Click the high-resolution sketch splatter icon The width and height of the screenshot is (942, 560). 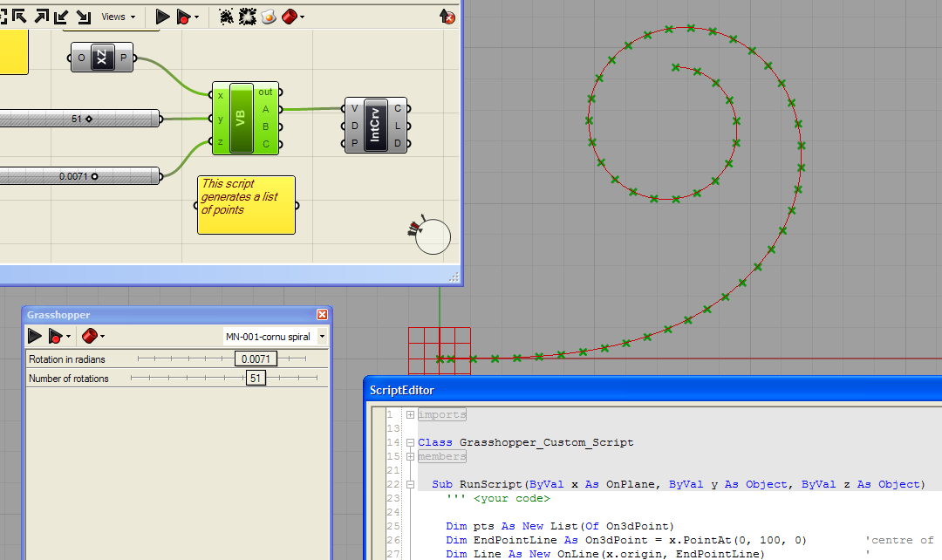(x=249, y=15)
